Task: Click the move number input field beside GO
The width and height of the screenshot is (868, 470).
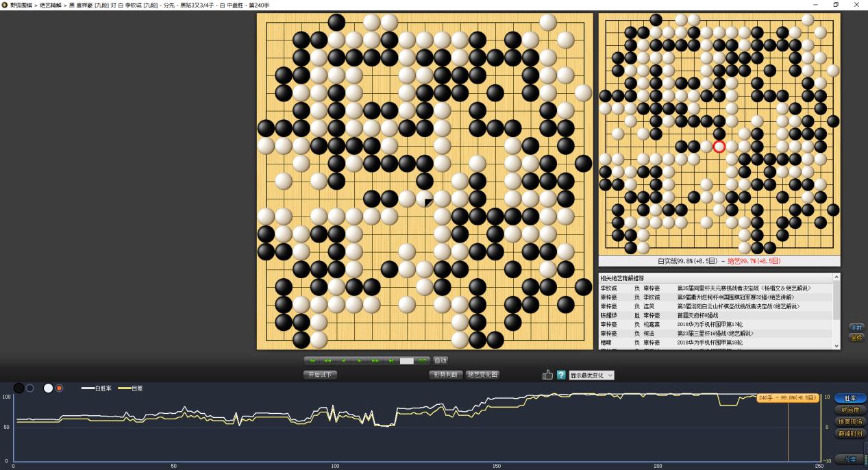Action: (x=406, y=360)
